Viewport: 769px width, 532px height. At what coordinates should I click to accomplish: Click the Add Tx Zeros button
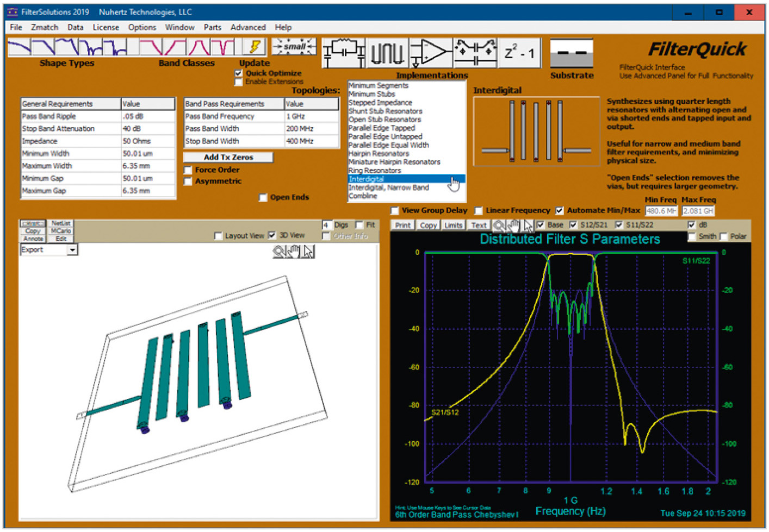[228, 158]
